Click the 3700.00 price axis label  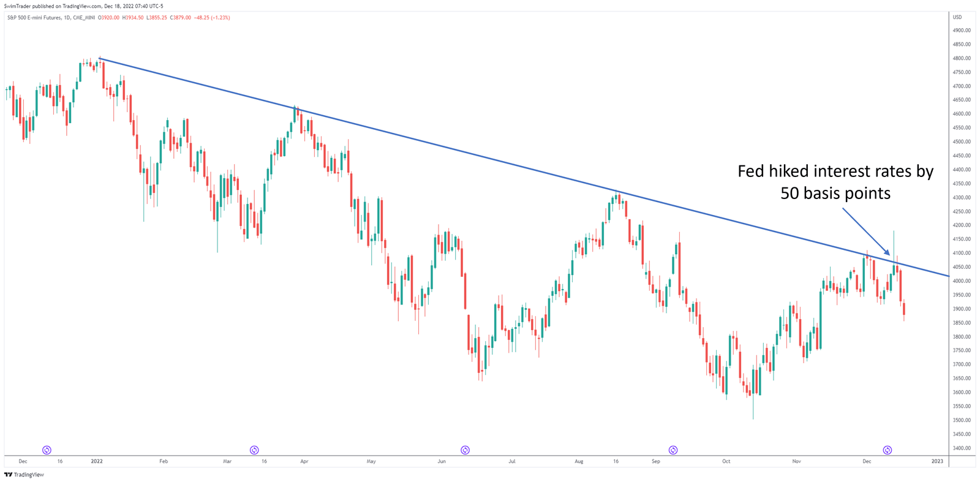point(962,364)
